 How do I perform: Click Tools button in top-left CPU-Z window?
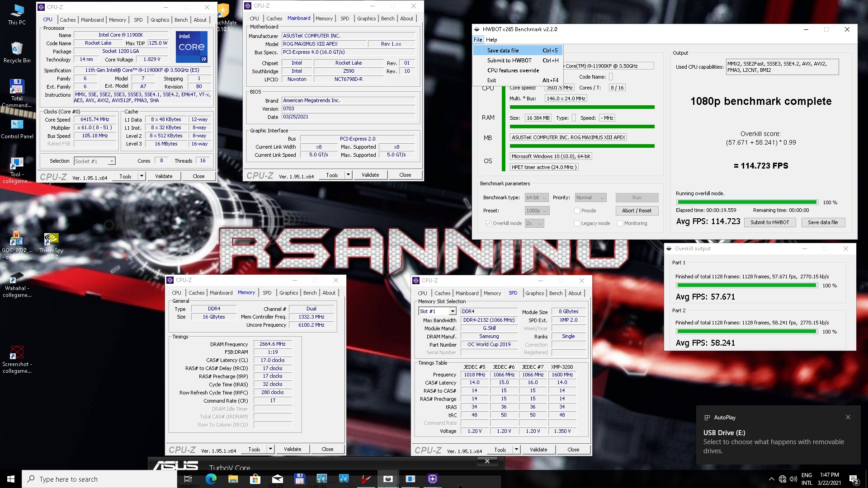(125, 176)
